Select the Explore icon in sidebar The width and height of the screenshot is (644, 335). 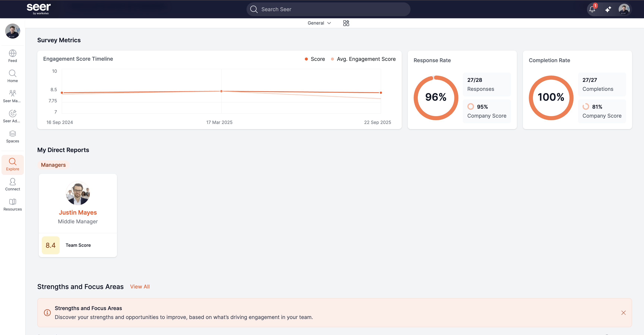tap(12, 162)
